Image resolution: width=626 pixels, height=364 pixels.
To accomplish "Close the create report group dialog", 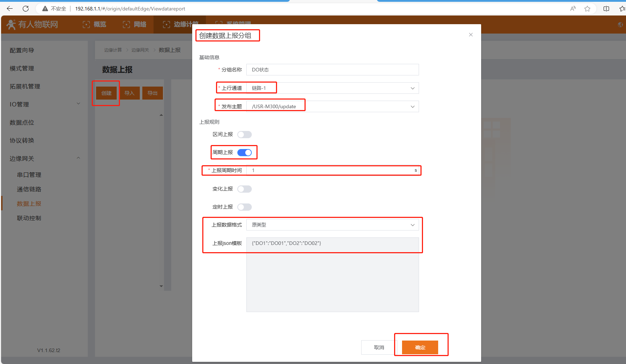I will pos(471,35).
